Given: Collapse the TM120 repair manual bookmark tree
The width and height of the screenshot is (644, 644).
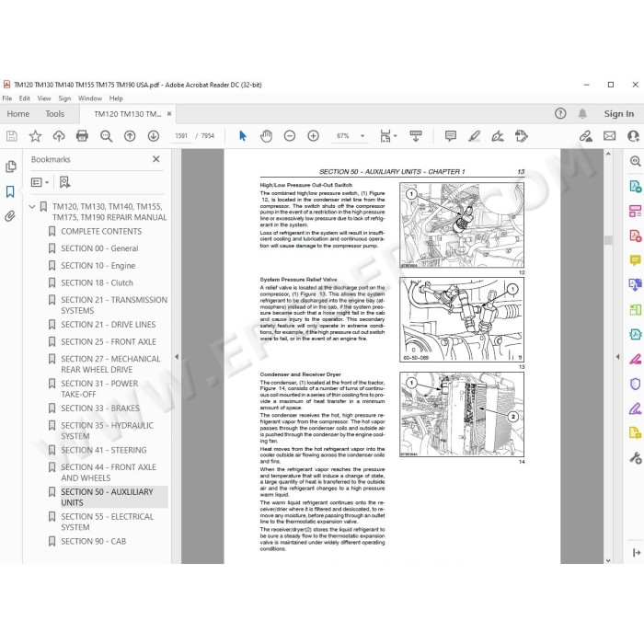Looking at the screenshot, I should coord(32,207).
